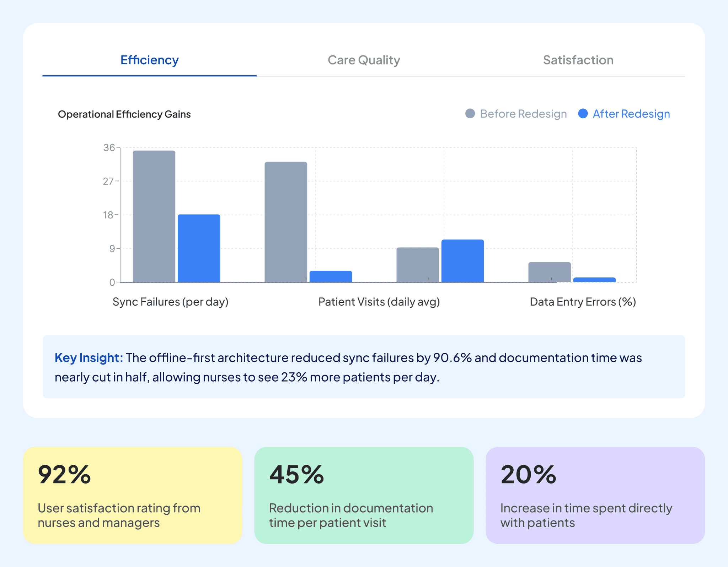The height and width of the screenshot is (567, 728).
Task: Click the y-axis value 27
Action: tap(108, 181)
